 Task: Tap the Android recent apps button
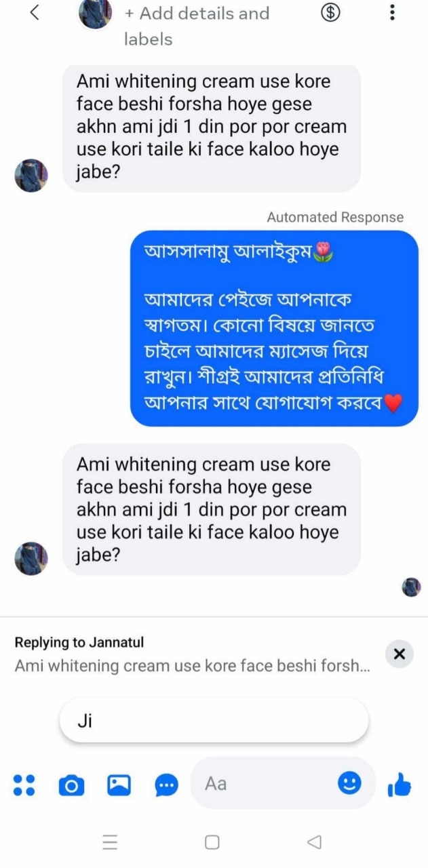[x=110, y=842]
